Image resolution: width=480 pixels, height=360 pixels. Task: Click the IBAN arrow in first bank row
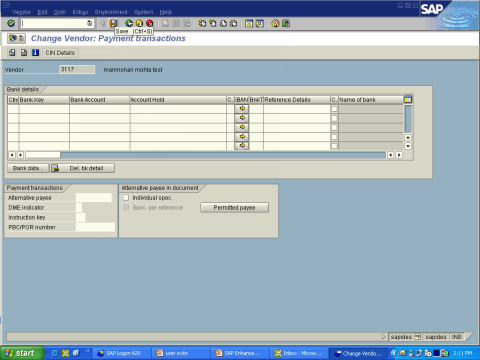click(242, 109)
